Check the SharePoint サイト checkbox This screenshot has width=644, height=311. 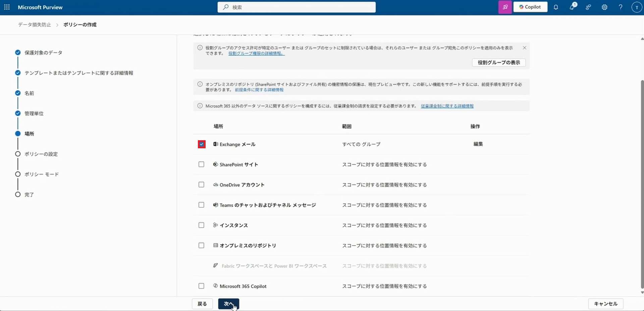[201, 164]
